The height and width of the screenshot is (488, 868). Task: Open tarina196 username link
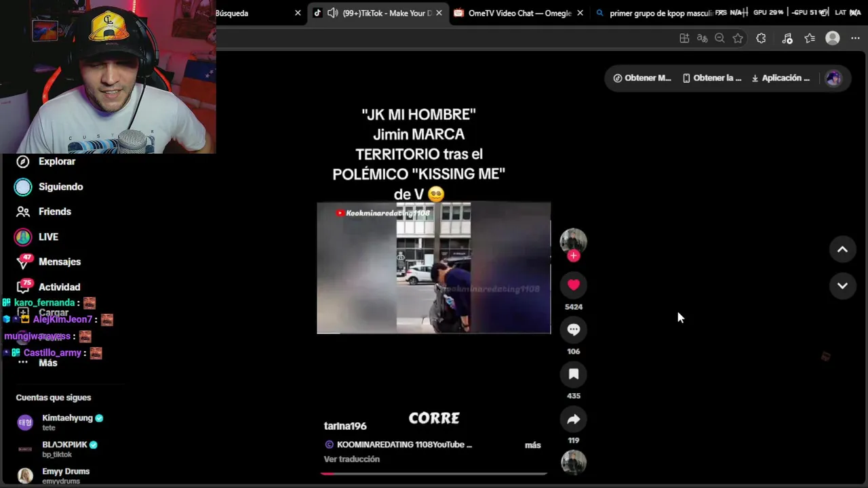coord(345,426)
